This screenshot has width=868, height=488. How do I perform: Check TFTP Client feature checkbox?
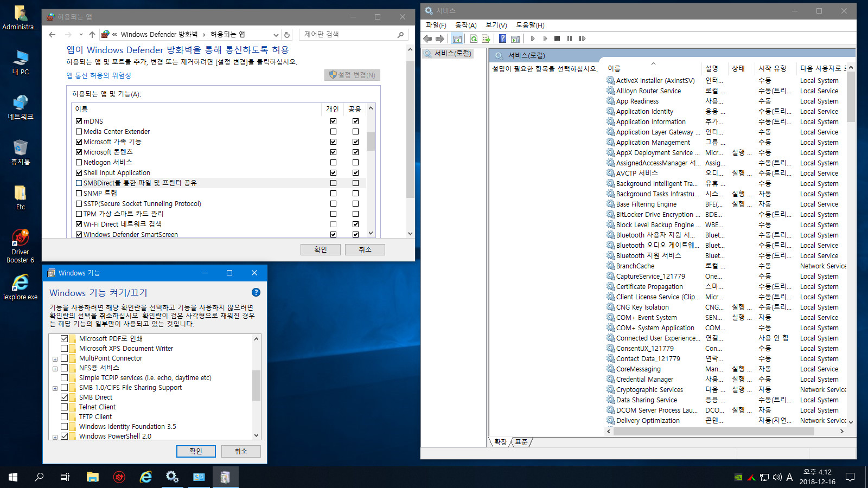coord(65,417)
